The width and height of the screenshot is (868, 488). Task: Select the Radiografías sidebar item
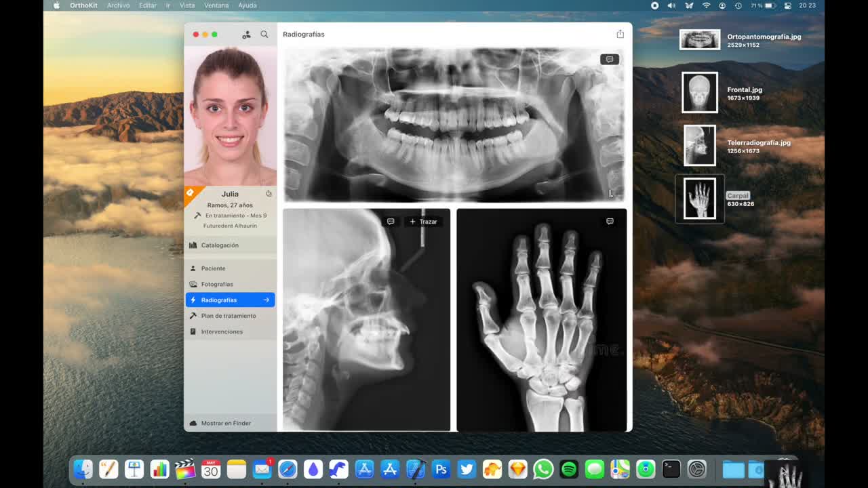pyautogui.click(x=230, y=300)
